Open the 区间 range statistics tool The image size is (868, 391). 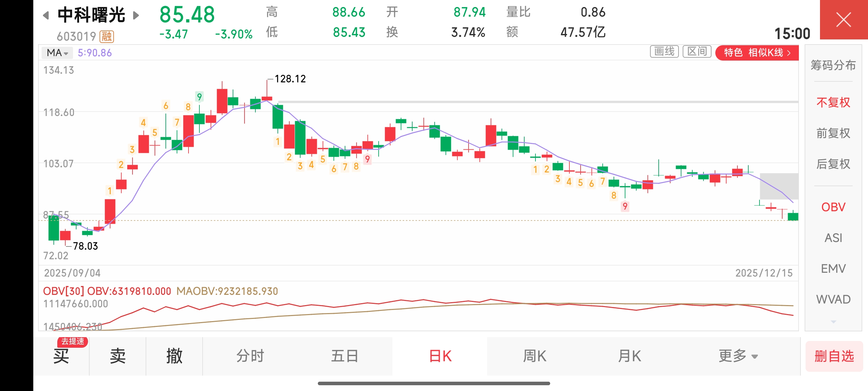pyautogui.click(x=696, y=52)
